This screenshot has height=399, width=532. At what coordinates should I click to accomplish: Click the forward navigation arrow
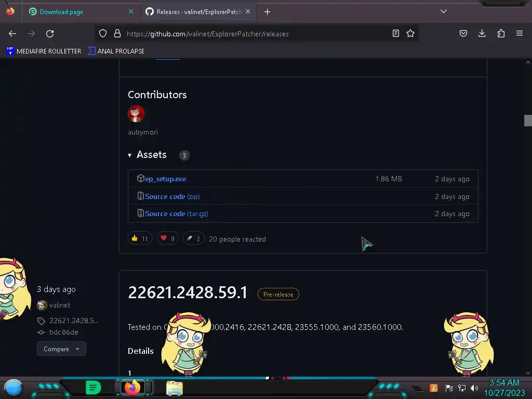point(31,34)
